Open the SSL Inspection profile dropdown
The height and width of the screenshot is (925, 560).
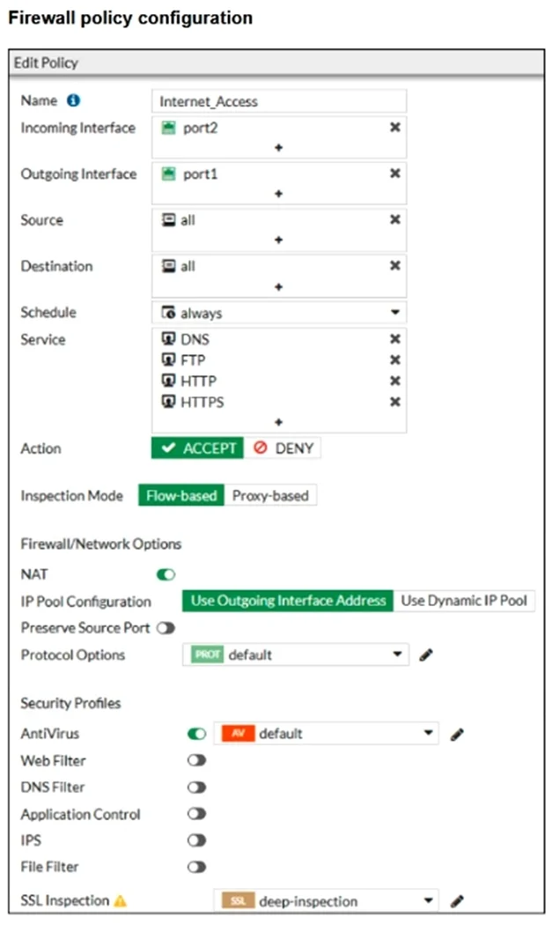pyautogui.click(x=326, y=901)
